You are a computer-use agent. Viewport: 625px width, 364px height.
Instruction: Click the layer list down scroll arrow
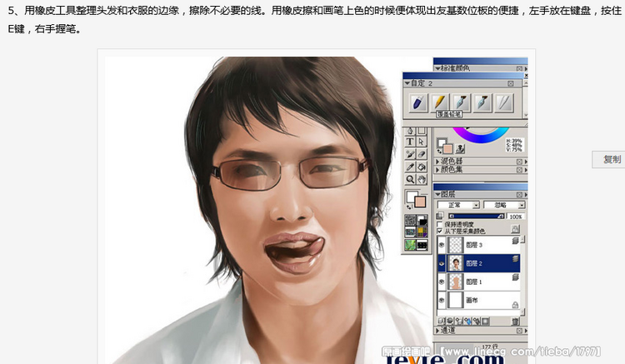click(523, 312)
